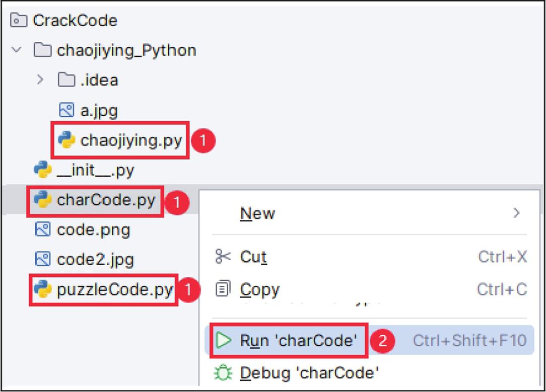Click the __init__.py Python icon
This screenshot has width=546, height=392.
coord(43,171)
